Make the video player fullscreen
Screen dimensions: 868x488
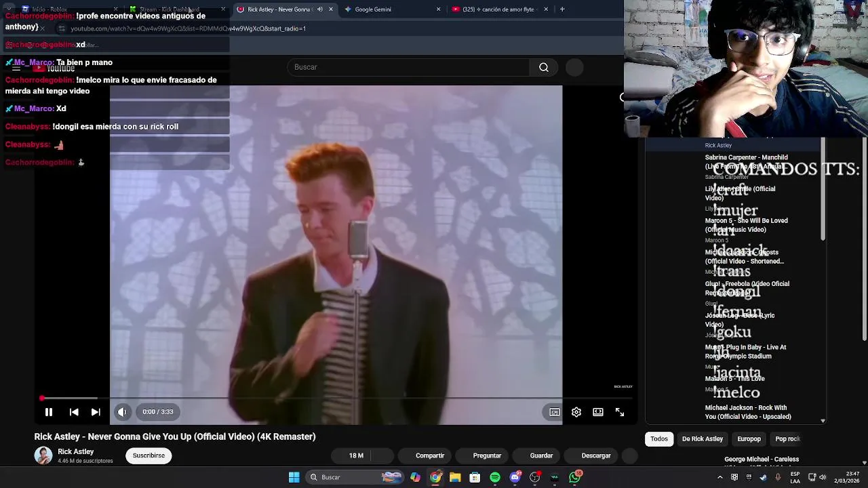point(620,412)
